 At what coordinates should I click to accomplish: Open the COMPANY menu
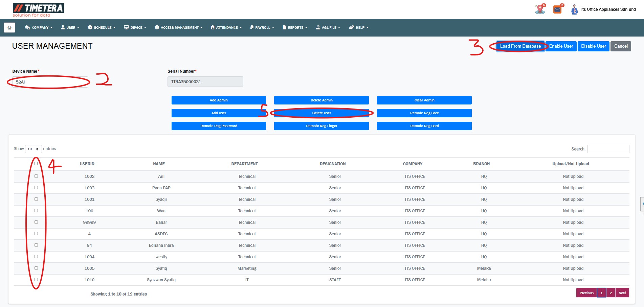[39, 27]
